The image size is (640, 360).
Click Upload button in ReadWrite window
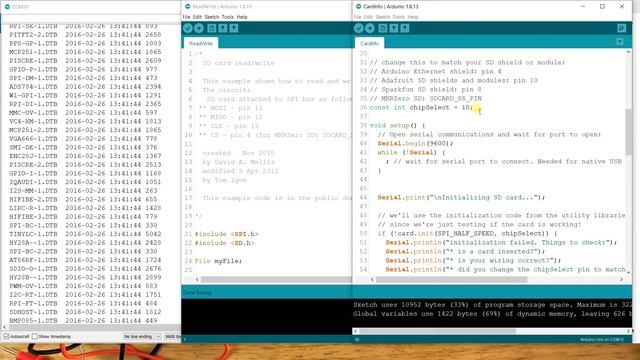199,28
